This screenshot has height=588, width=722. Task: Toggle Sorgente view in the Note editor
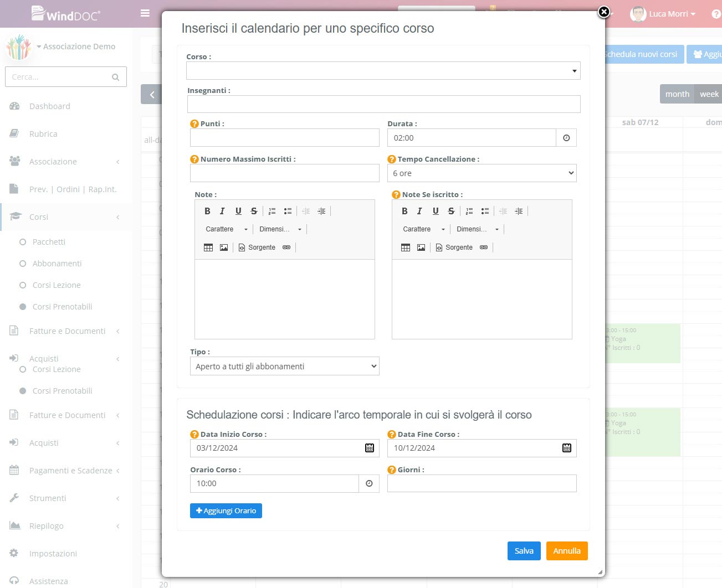coord(257,247)
